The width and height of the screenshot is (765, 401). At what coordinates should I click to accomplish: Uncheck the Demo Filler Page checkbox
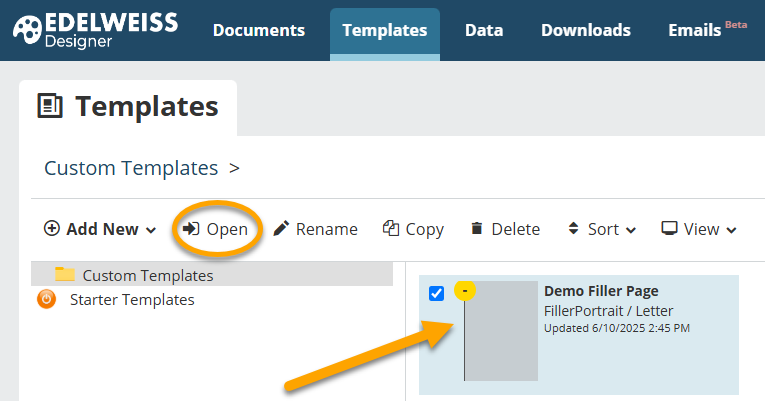click(x=436, y=293)
